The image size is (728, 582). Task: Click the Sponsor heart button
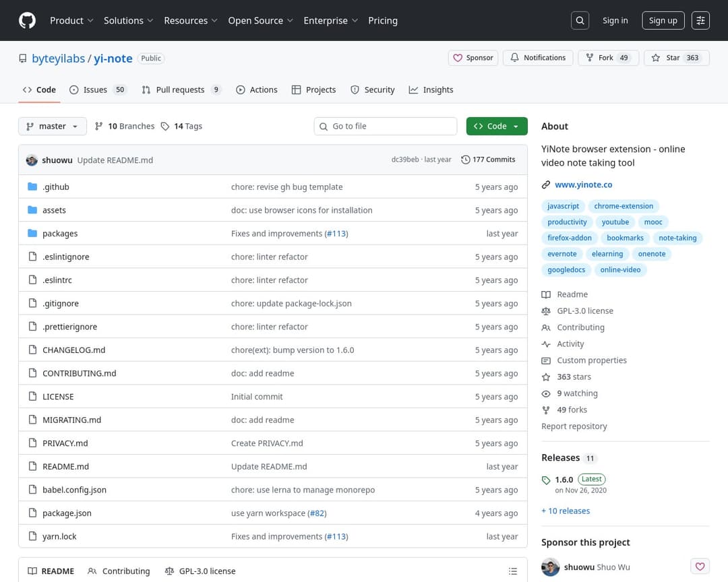(x=473, y=58)
